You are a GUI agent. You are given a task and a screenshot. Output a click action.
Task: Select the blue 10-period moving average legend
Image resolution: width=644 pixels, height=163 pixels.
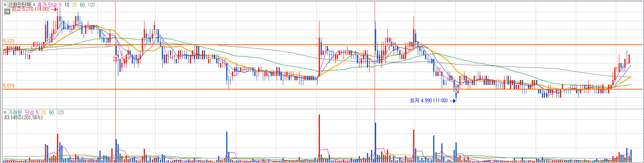click(67, 5)
